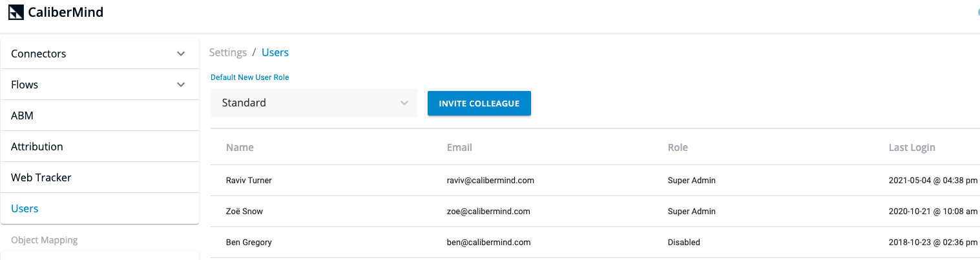Select Ben Gregory's Disabled role cell
The image size is (980, 260).
coord(684,242)
